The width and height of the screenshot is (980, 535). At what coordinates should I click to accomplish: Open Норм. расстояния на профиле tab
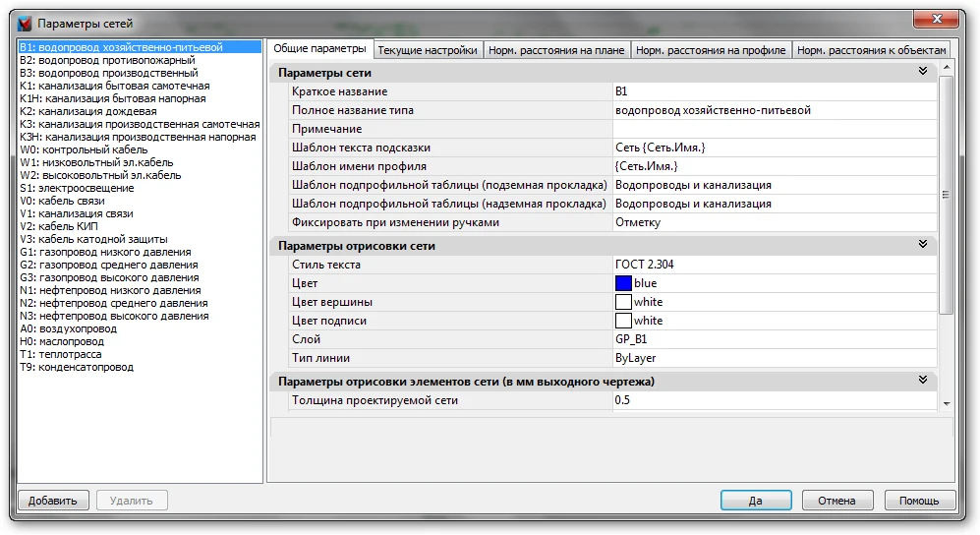click(712, 50)
